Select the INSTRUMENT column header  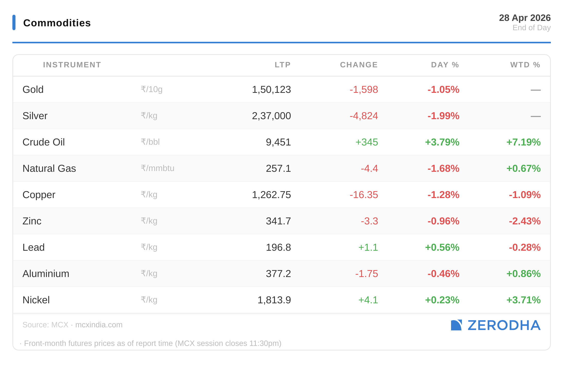[72, 65]
